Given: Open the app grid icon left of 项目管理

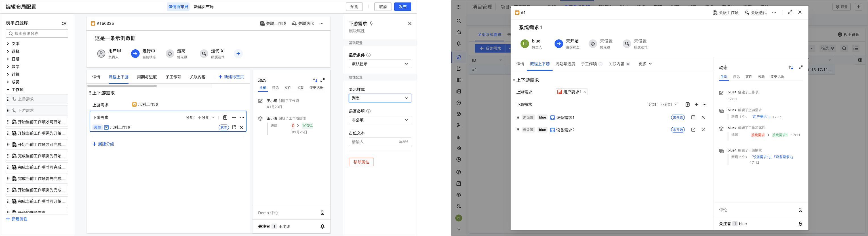Looking at the screenshot, I should click(x=459, y=7).
